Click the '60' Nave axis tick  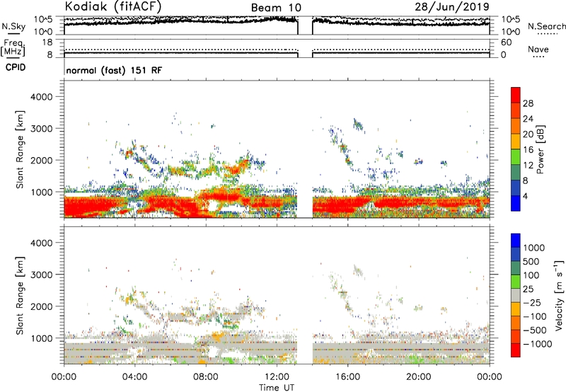coord(506,42)
